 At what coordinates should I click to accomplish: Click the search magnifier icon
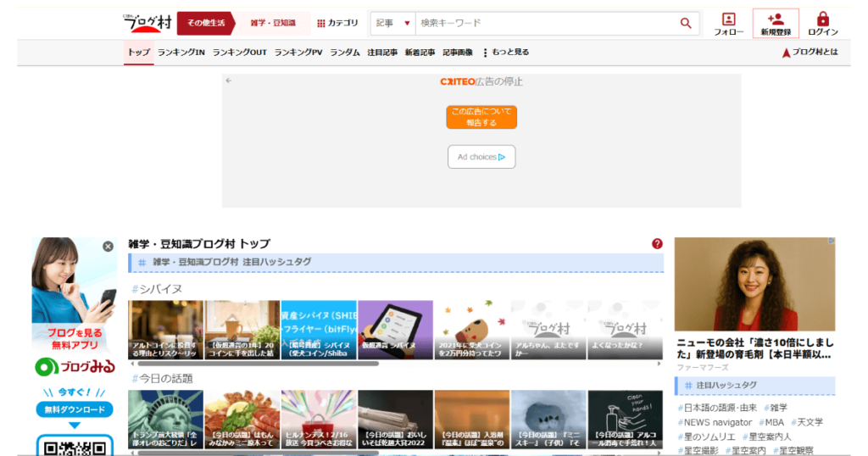click(x=686, y=24)
